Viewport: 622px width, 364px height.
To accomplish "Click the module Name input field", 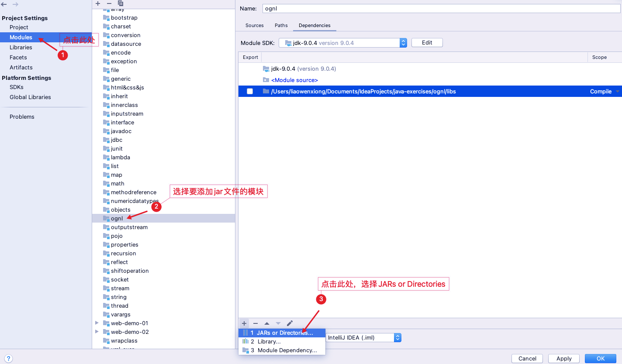I will tap(441, 8).
